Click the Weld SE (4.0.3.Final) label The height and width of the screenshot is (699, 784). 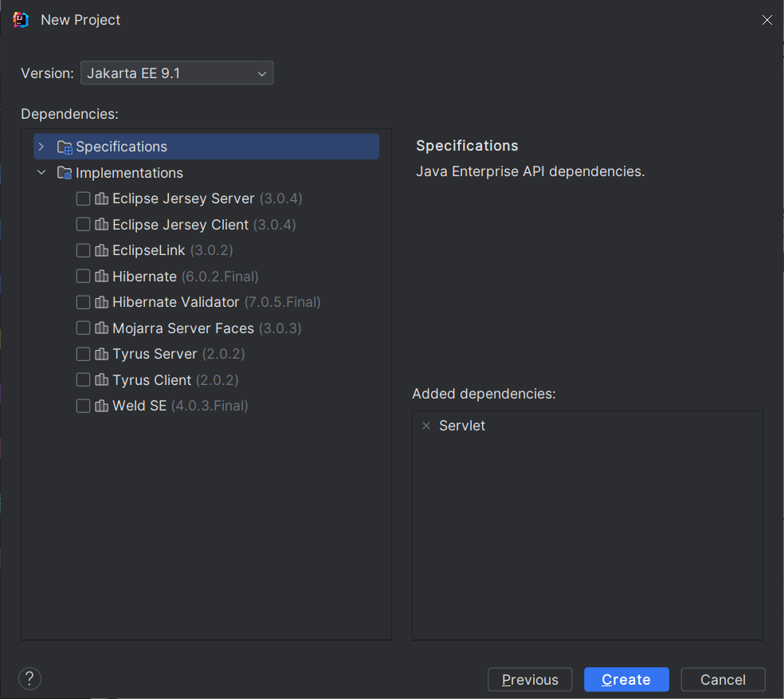click(180, 406)
